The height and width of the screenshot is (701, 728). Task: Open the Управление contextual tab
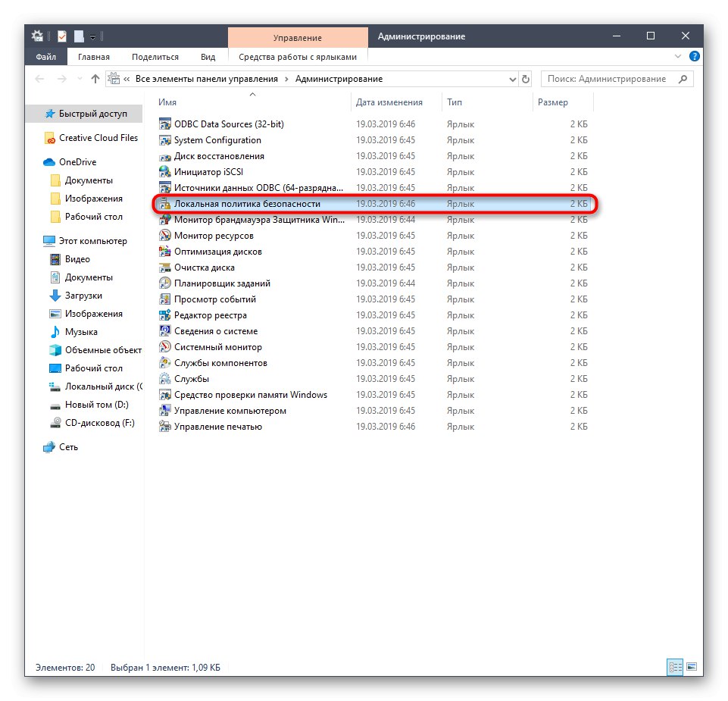pos(297,36)
